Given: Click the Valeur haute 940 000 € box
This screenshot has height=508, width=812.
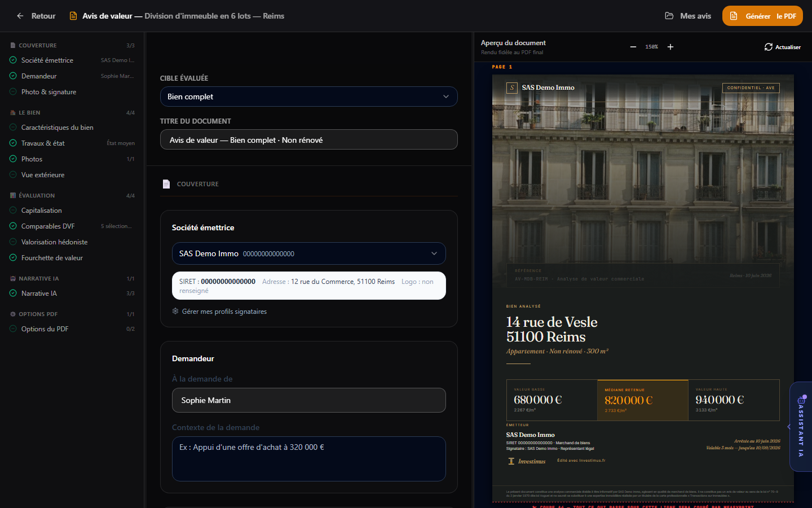Looking at the screenshot, I should click(x=734, y=400).
